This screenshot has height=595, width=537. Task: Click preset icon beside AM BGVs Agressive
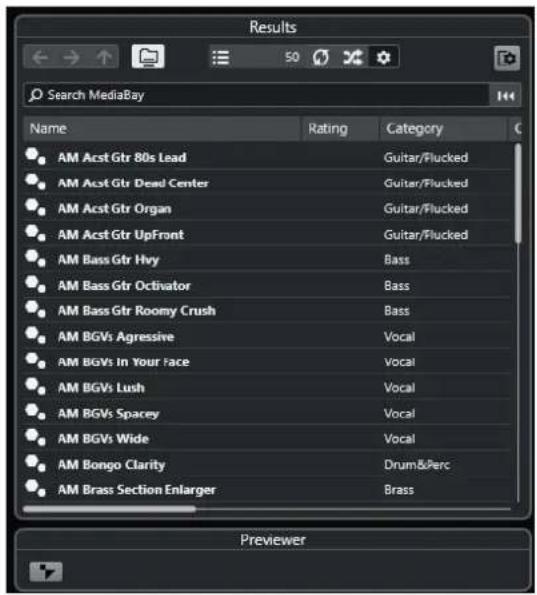click(x=35, y=336)
